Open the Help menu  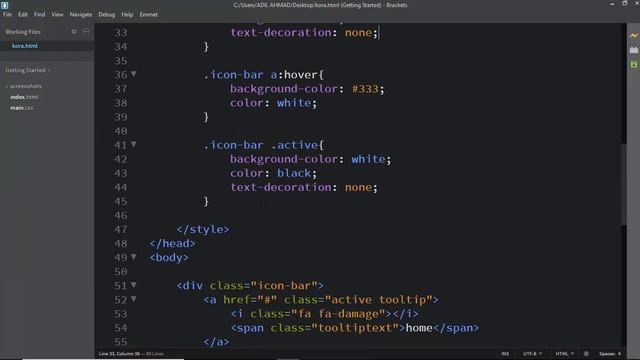coord(127,14)
